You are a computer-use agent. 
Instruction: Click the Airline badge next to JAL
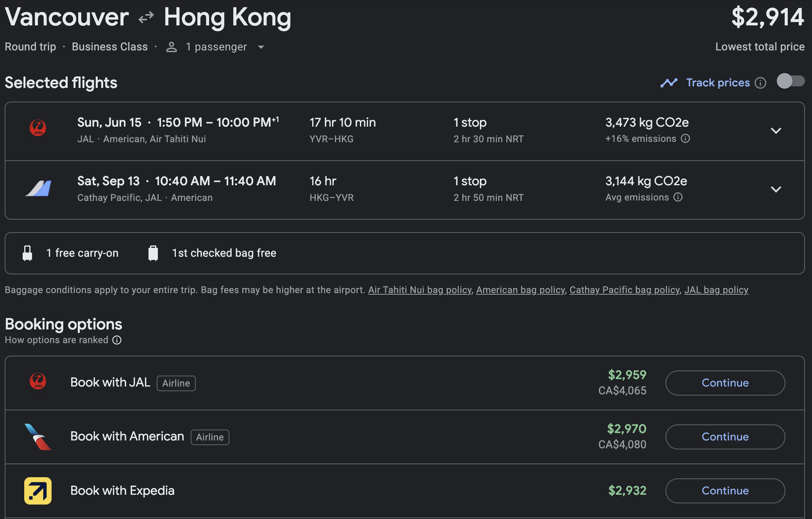(x=176, y=383)
